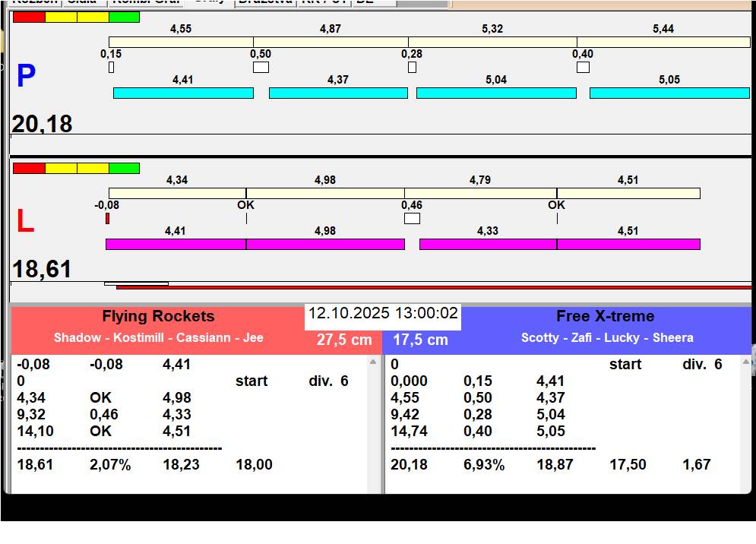Viewport: 756px width, 544px height.
Task: Click the 18,23 value in Flying Rockets summary
Action: pyautogui.click(x=182, y=465)
